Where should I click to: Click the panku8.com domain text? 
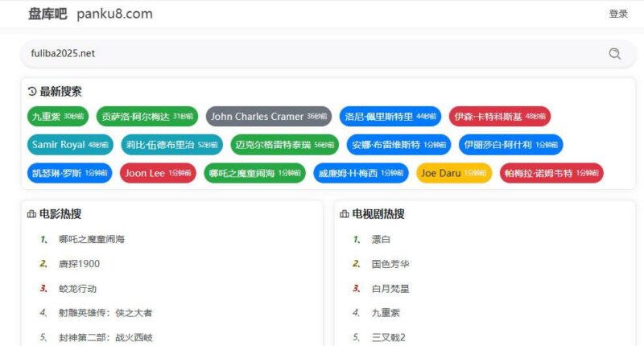tap(114, 14)
